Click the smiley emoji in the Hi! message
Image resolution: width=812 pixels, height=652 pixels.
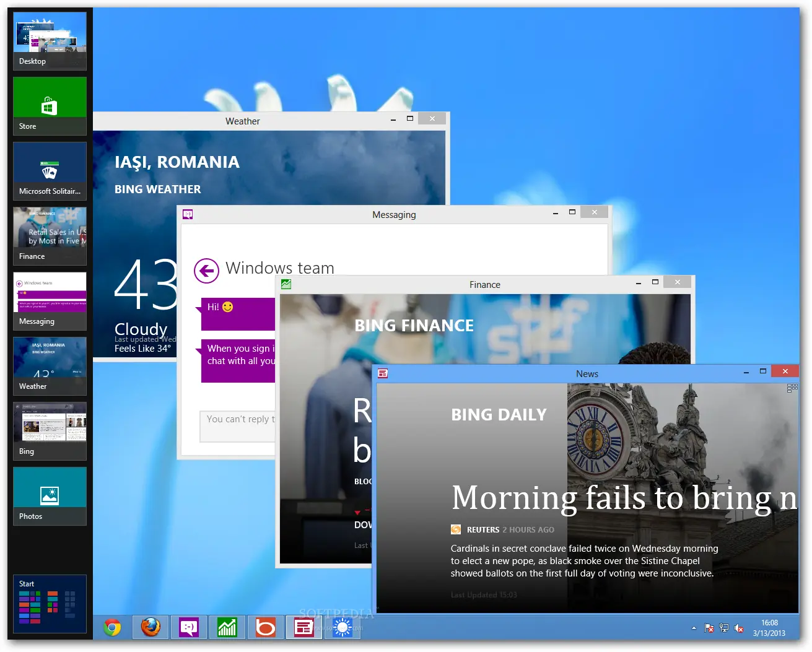(x=228, y=306)
